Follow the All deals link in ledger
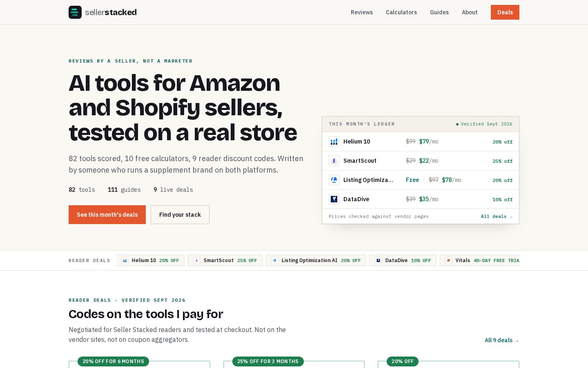 click(x=497, y=216)
